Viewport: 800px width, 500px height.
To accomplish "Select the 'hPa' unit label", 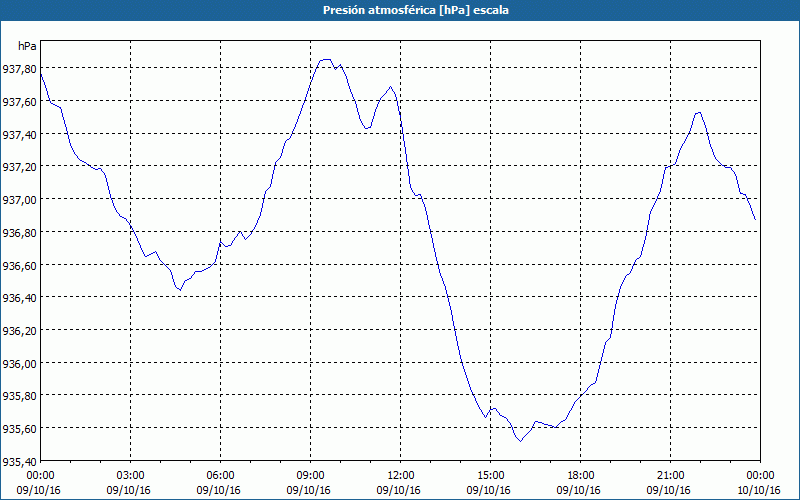I will click(28, 46).
